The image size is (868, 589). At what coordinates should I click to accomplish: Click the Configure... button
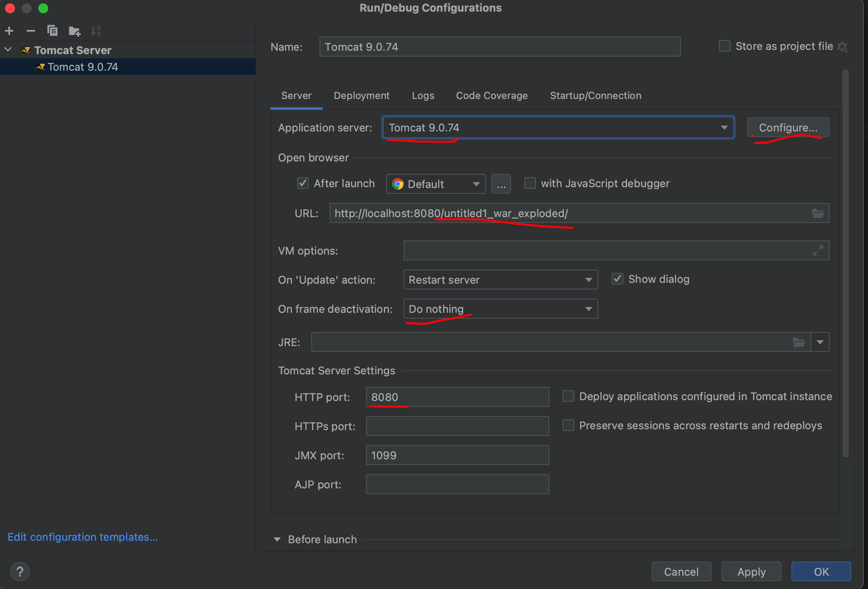[x=788, y=128]
